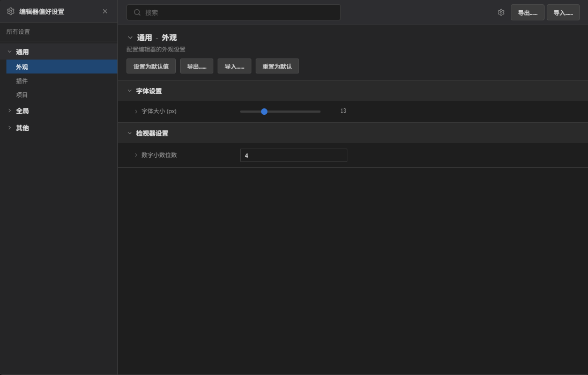
Task: Click the settings gear icon beside top Export button
Action: [x=501, y=12]
